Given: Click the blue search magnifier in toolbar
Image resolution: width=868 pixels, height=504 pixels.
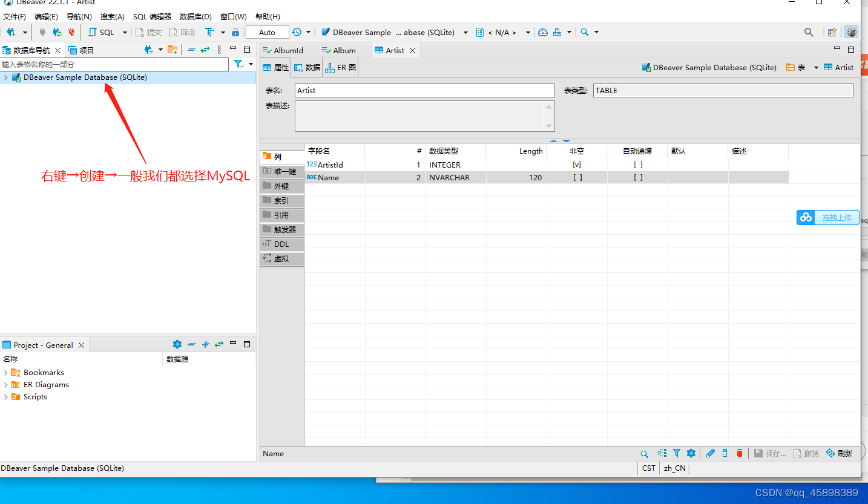Looking at the screenshot, I should [x=585, y=32].
